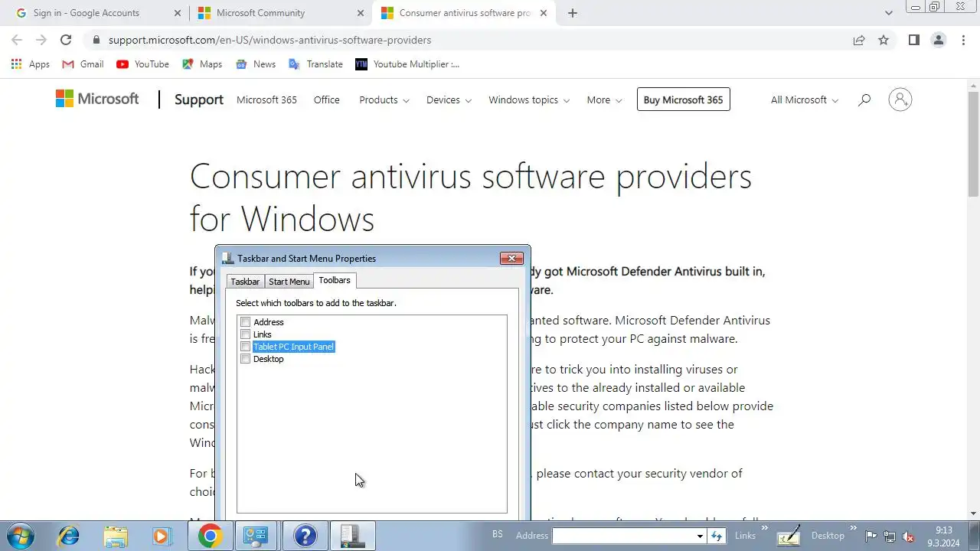The width and height of the screenshot is (980, 551).
Task: Select Taskbar Properties window taskbar icon
Action: pyautogui.click(x=352, y=536)
